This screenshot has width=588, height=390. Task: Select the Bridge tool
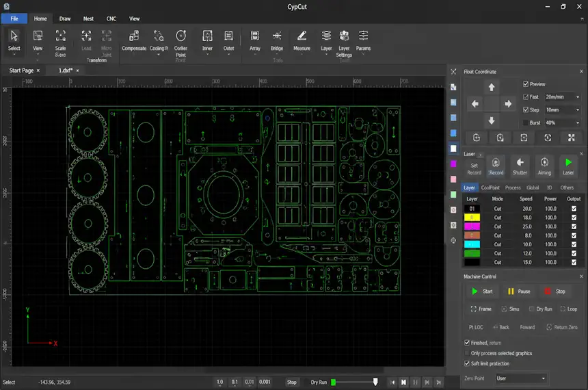tap(277, 40)
